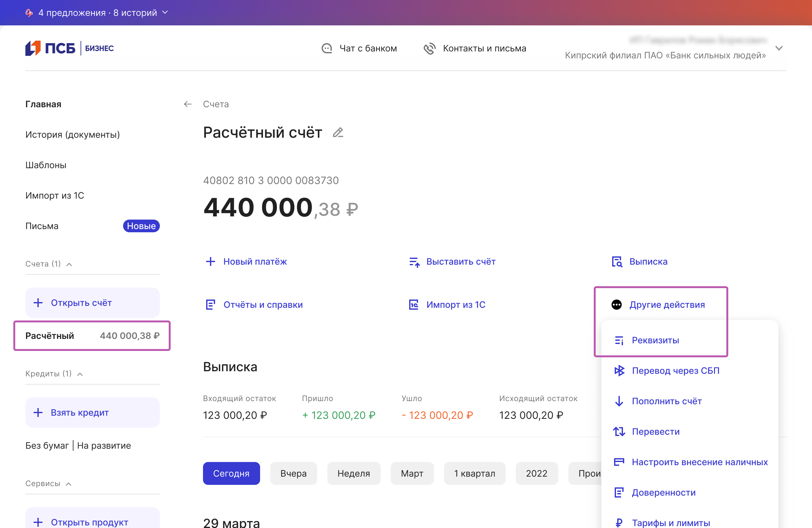The width and height of the screenshot is (812, 528).
Task: Select the Вчера period filter
Action: [293, 473]
